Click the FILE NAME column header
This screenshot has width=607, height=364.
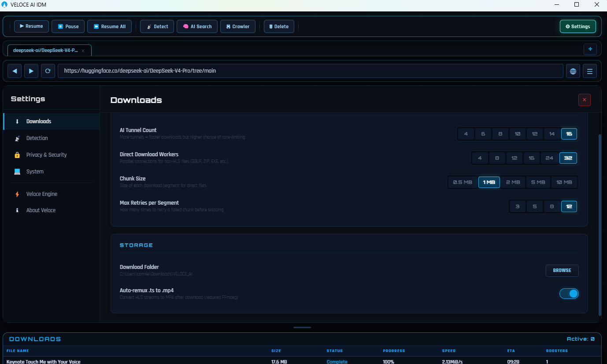point(18,351)
